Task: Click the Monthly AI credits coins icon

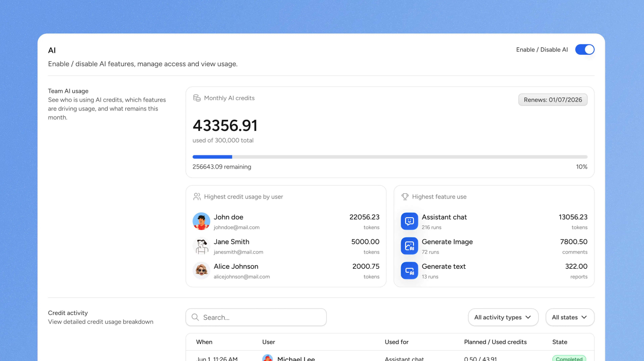Action: click(197, 98)
